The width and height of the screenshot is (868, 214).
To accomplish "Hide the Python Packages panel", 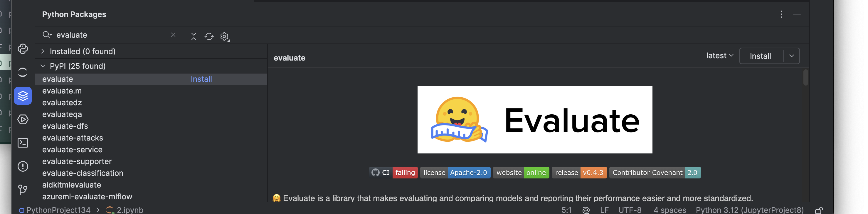I will click(x=797, y=14).
